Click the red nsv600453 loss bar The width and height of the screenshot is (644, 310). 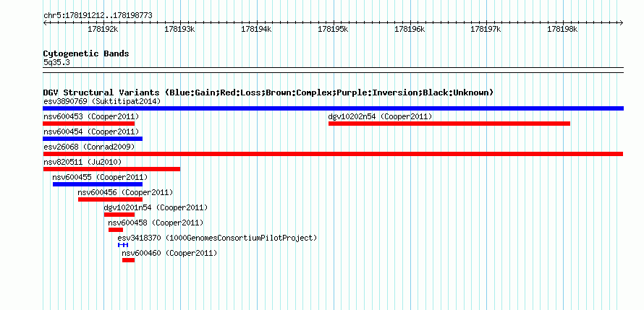(89, 124)
